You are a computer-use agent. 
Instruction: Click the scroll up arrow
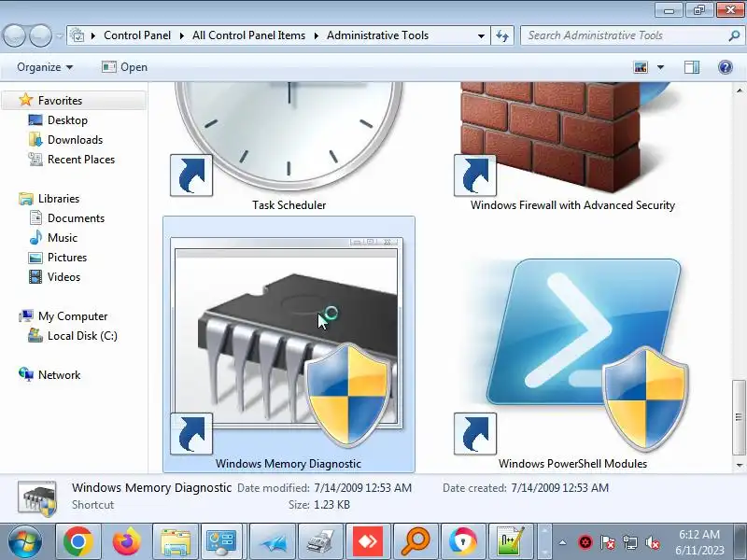pyautogui.click(x=739, y=90)
